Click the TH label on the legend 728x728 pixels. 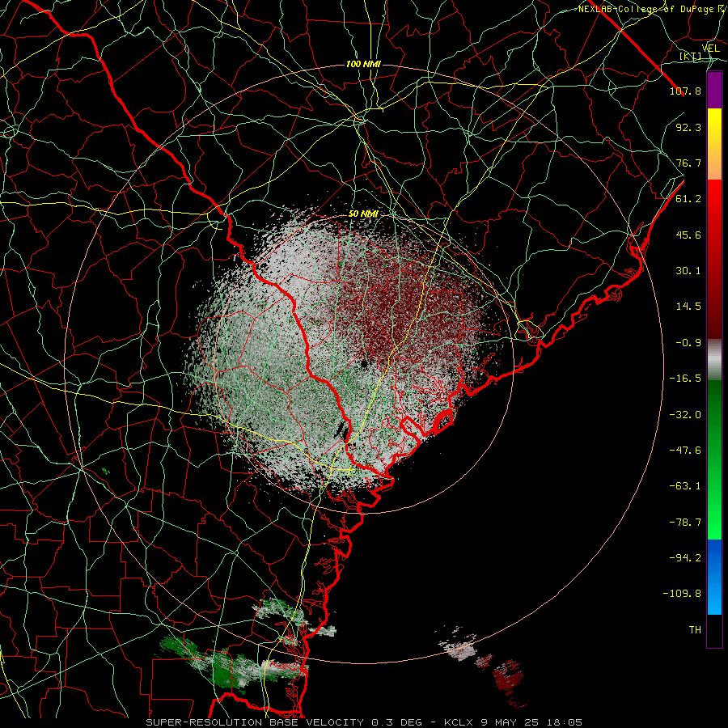click(x=695, y=630)
